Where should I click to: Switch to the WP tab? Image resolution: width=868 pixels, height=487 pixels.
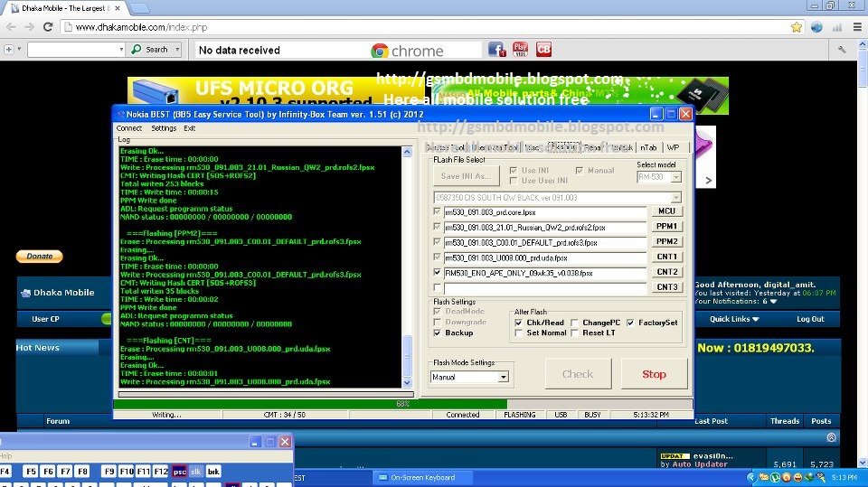[673, 147]
